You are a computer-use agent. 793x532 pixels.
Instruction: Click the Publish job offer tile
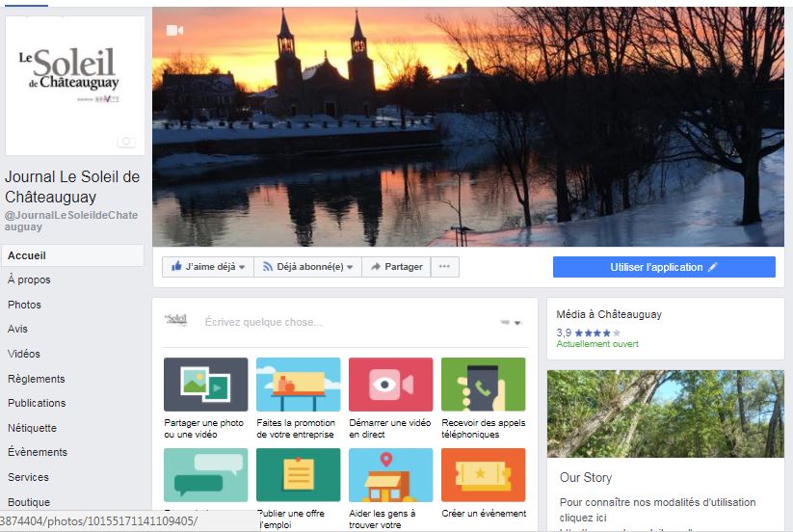tap(299, 475)
